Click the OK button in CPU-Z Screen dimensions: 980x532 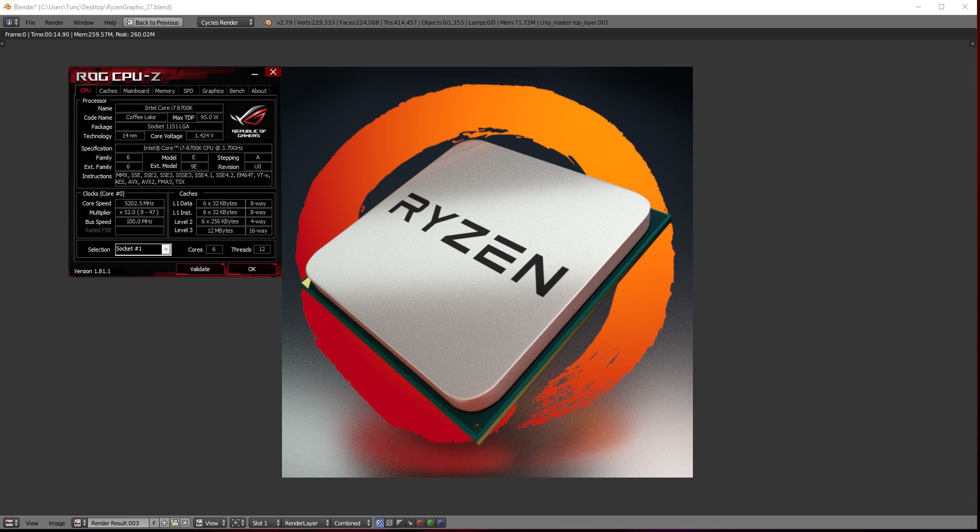[252, 269]
